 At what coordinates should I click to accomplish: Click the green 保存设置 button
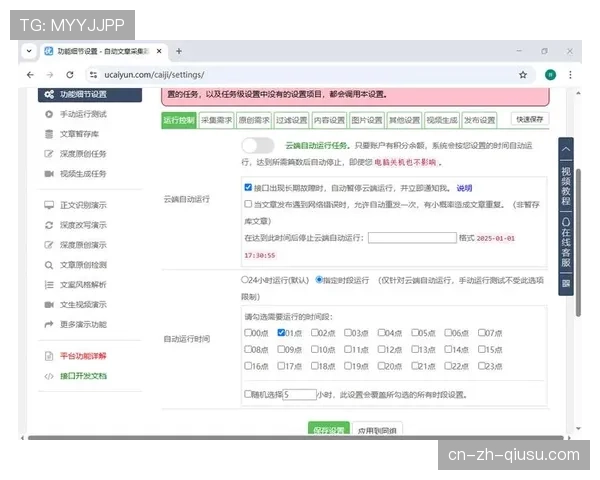[329, 429]
